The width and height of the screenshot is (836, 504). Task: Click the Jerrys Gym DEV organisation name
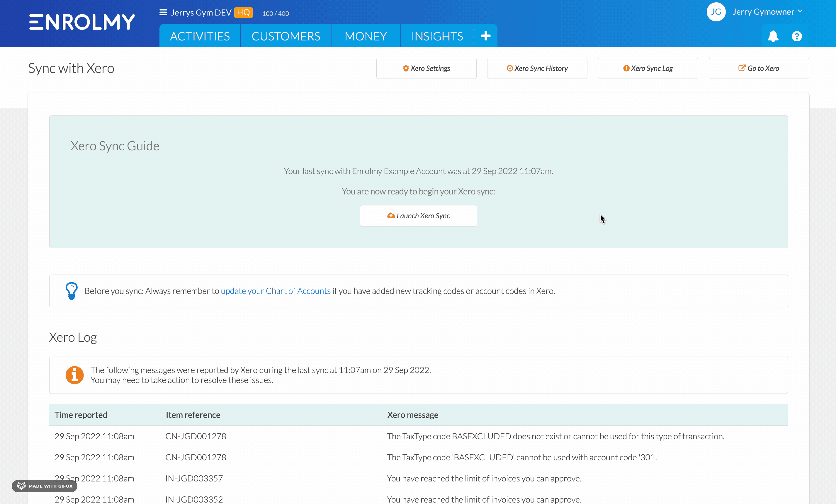pos(201,13)
